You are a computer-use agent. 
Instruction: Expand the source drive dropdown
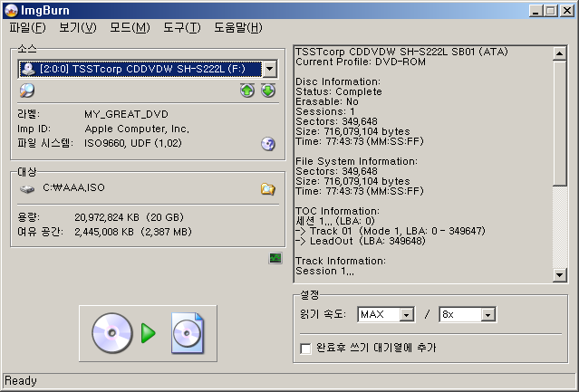click(270, 69)
